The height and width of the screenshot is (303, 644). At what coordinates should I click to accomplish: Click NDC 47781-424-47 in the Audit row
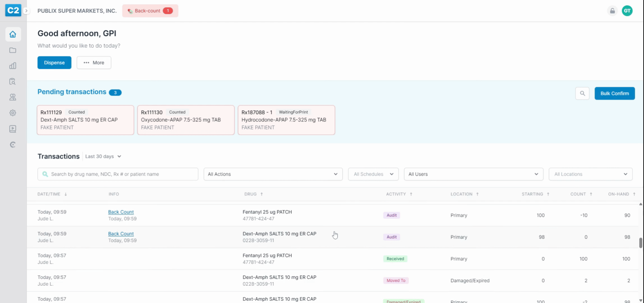pyautogui.click(x=258, y=219)
